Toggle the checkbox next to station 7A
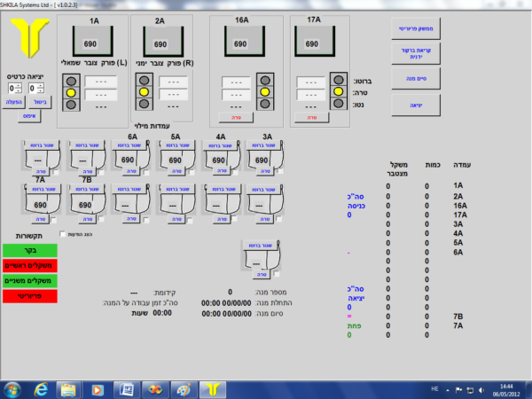The height and width of the screenshot is (399, 532). [53, 218]
